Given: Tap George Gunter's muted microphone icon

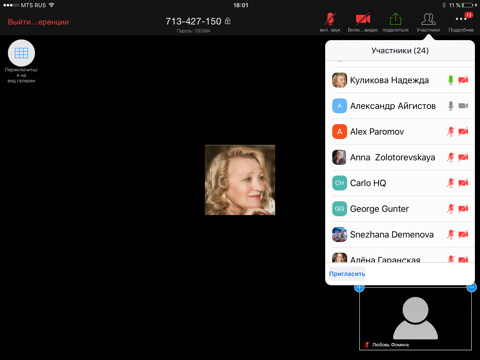Looking at the screenshot, I should 451,209.
